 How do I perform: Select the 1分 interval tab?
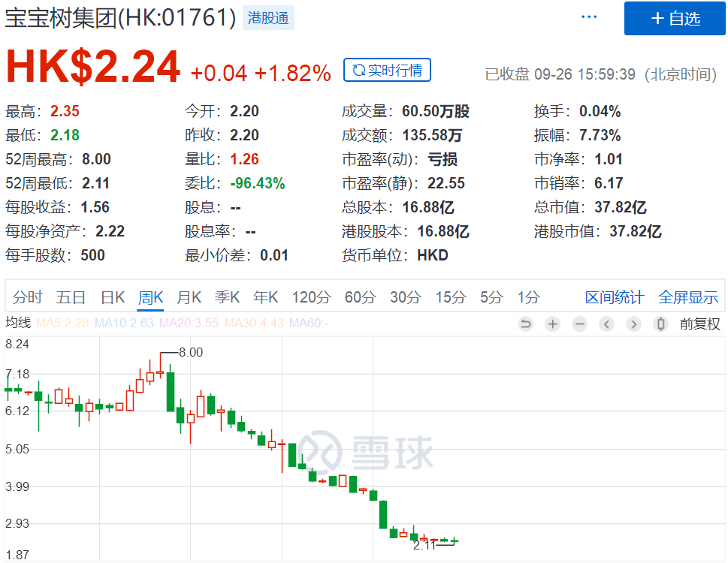point(529,297)
